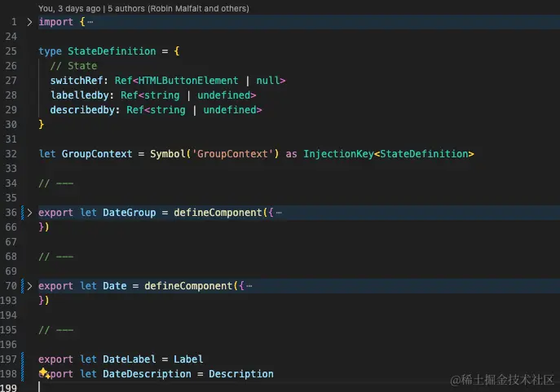Click 'undefined' on the describedby line
Viewport: 560px width, 392px height.
coord(230,110)
